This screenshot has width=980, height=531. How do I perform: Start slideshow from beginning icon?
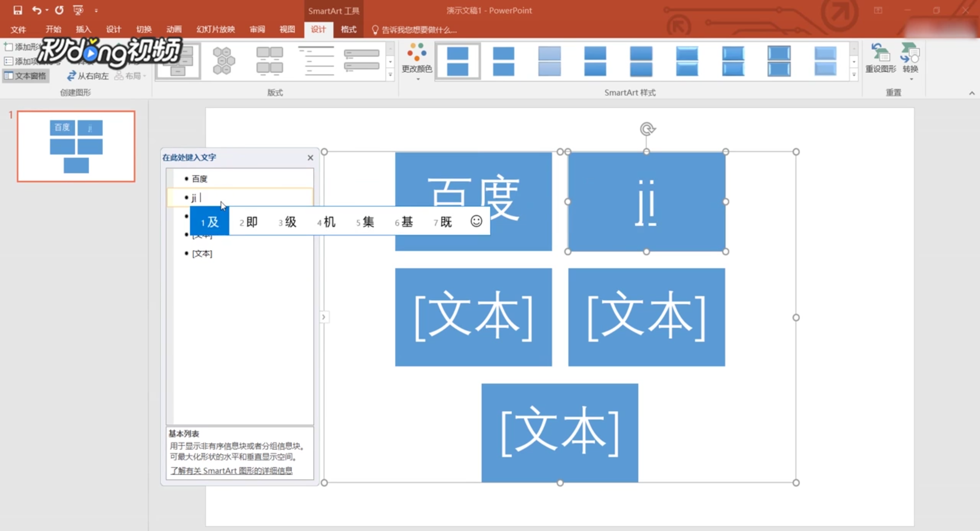[78, 10]
